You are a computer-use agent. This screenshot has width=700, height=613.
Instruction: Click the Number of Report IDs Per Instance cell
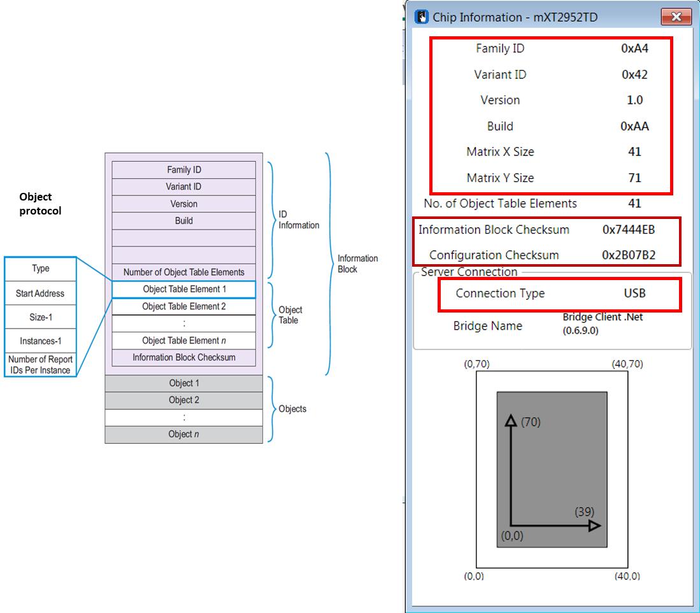(40, 365)
